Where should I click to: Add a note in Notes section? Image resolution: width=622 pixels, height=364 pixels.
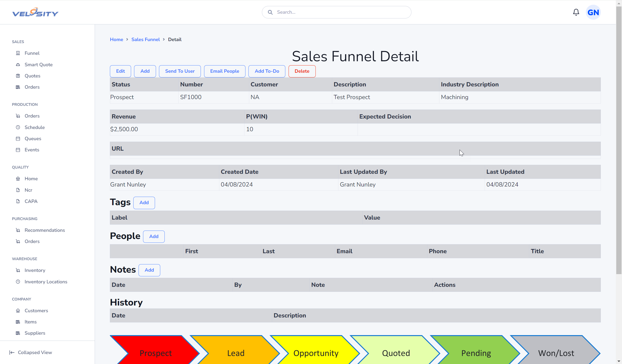(x=149, y=270)
